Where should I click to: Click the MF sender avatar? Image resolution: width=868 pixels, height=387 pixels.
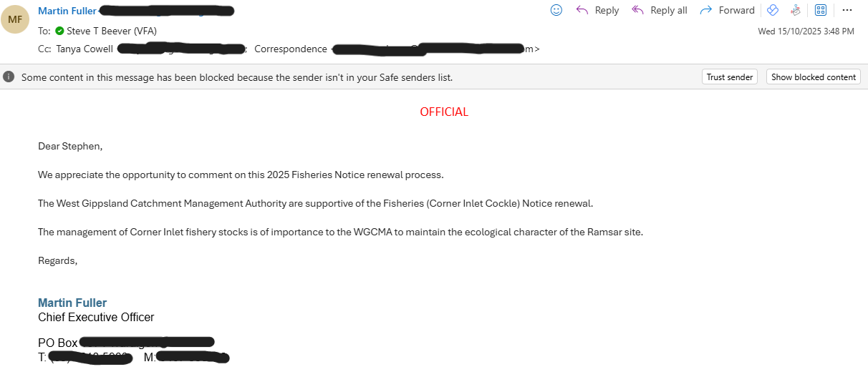(15, 19)
